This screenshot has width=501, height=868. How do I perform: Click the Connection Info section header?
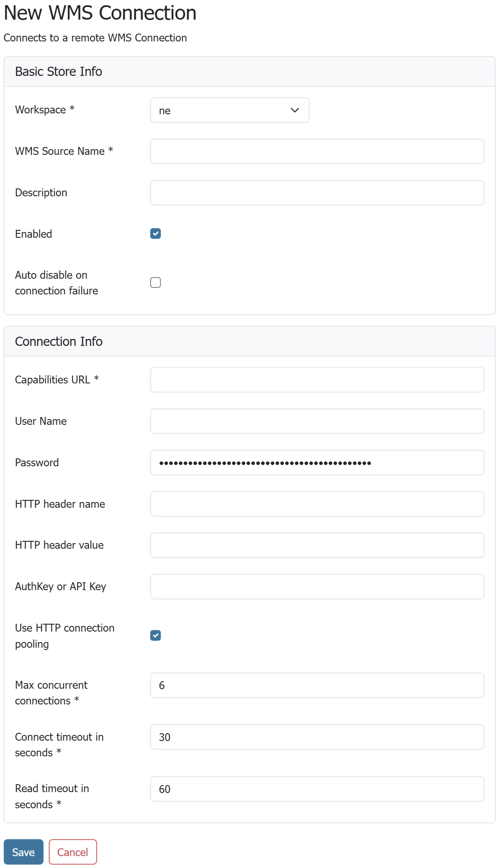pos(58,342)
